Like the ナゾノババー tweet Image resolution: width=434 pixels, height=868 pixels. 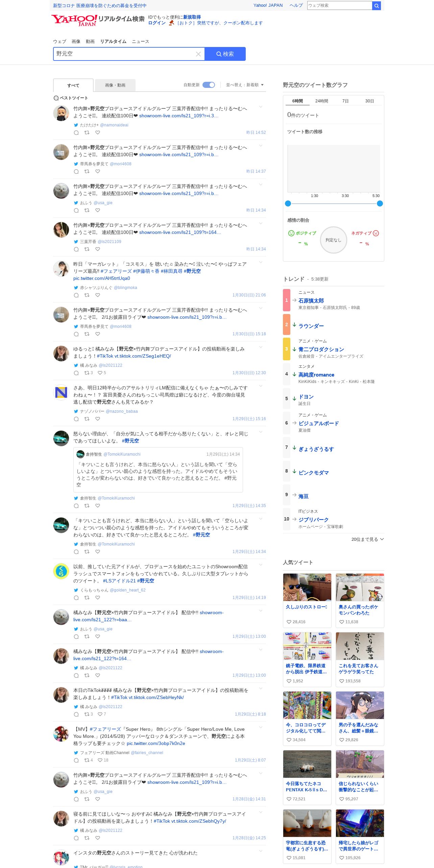coord(98,419)
